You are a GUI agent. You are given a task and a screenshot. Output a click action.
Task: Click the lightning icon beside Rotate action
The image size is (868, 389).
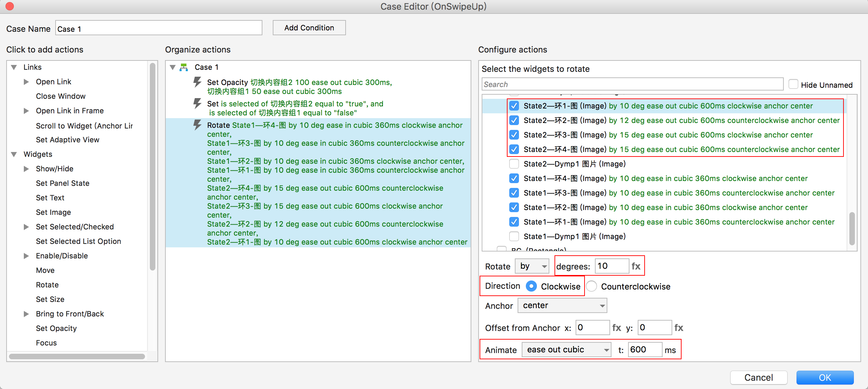tap(197, 125)
